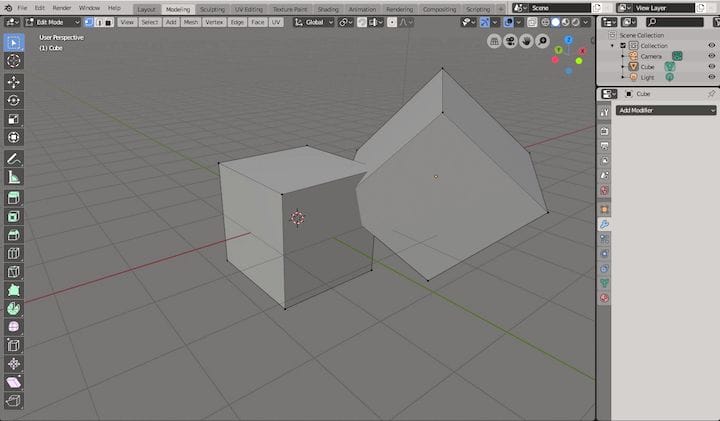
Task: Open the Render menu
Action: 62,8
